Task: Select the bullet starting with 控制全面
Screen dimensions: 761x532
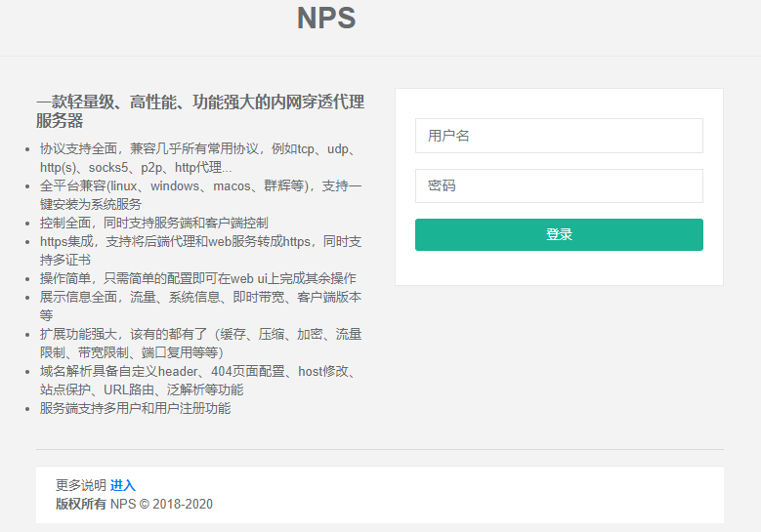Action: pos(153,223)
